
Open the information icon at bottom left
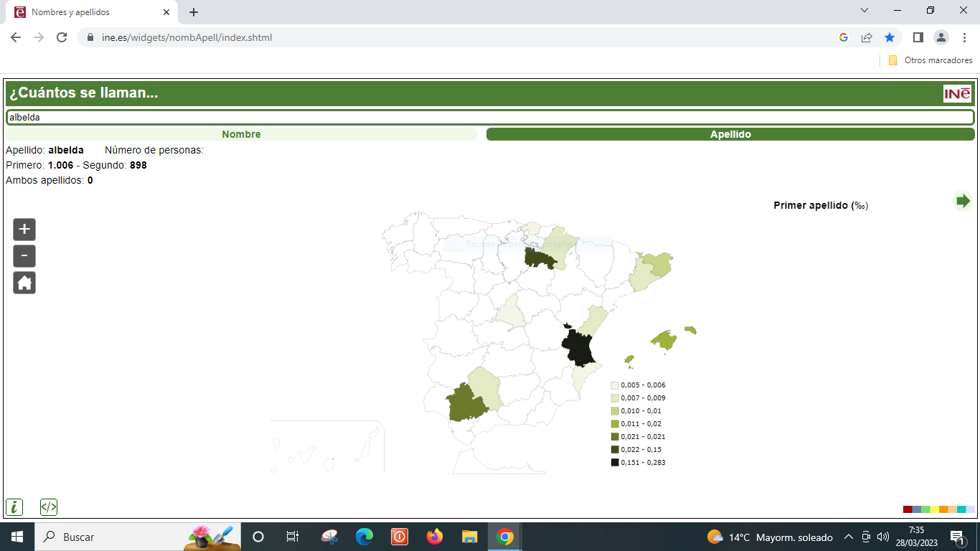[x=14, y=507]
